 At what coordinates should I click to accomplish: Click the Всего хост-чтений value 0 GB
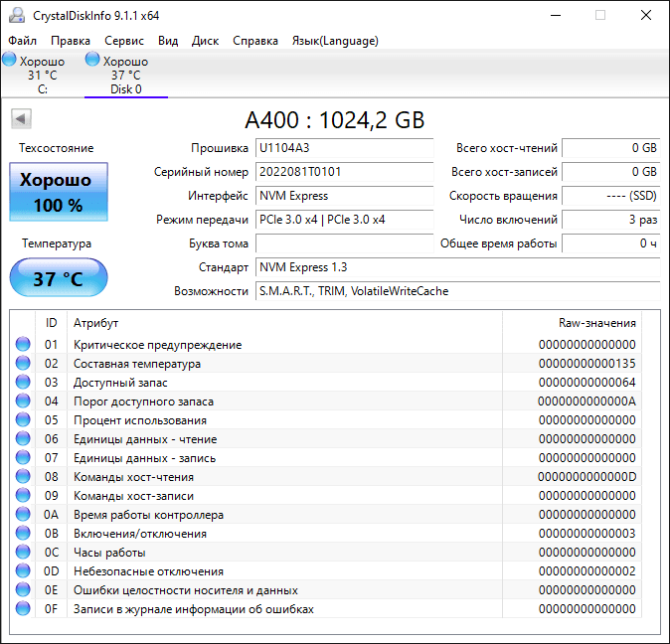pyautogui.click(x=611, y=148)
